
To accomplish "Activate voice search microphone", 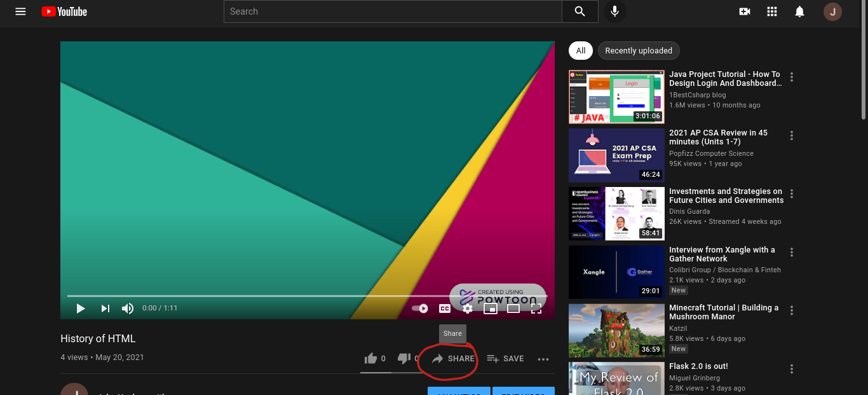I will coord(614,11).
